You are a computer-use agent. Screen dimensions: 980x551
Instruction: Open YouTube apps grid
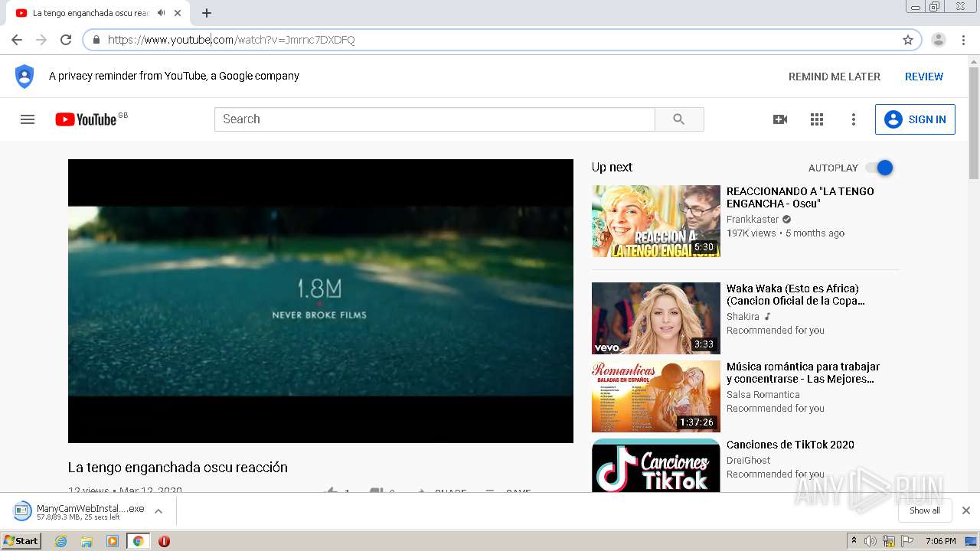click(x=817, y=119)
